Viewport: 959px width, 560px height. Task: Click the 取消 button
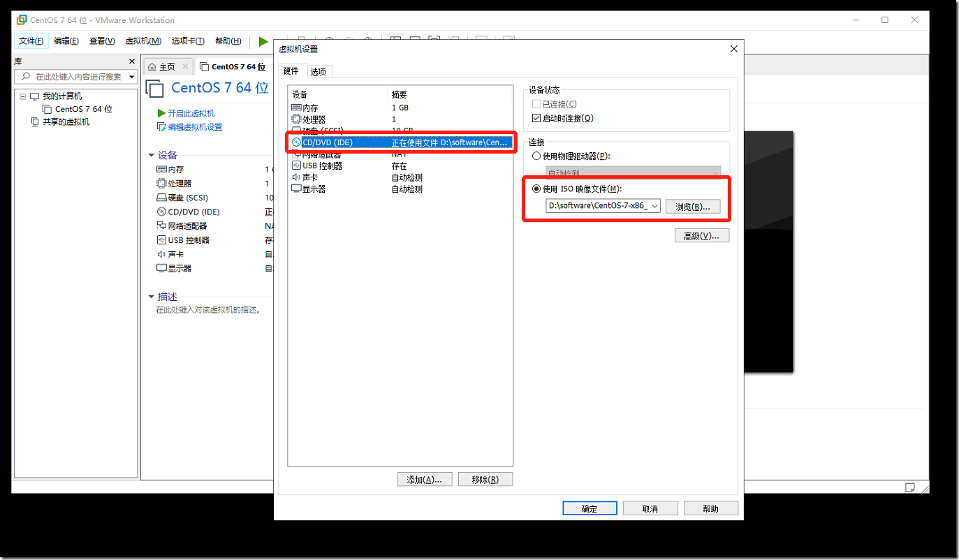pyautogui.click(x=650, y=508)
